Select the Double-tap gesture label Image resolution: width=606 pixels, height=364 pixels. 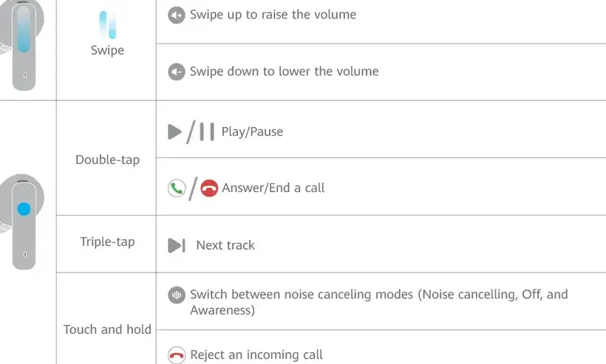(107, 159)
